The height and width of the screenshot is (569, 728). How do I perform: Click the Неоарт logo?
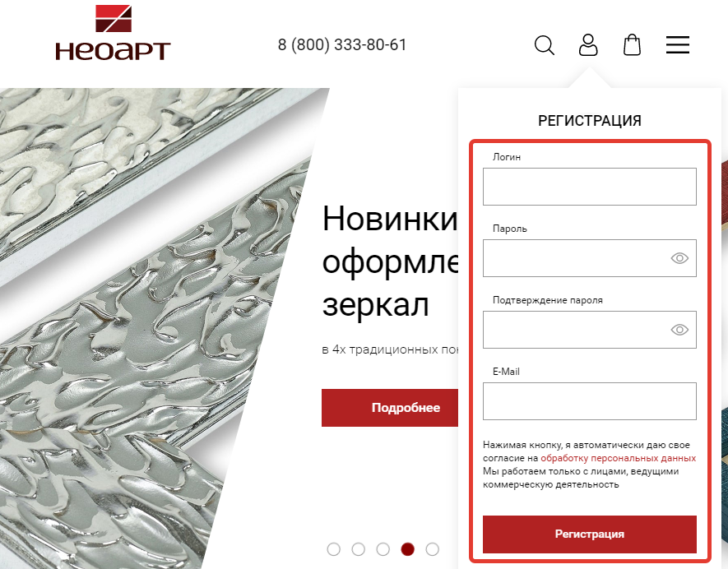113,33
